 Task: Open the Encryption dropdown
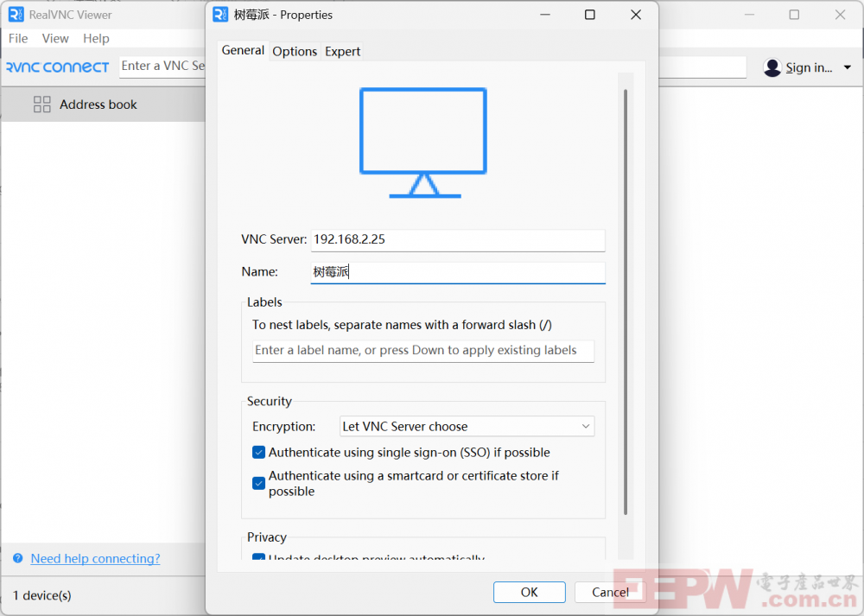[467, 427]
